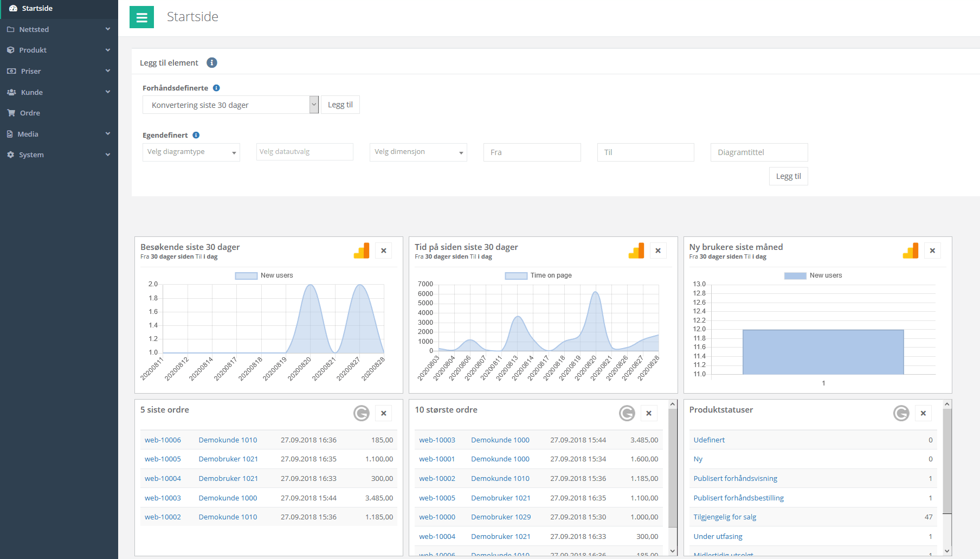The height and width of the screenshot is (559, 980).
Task: Click the Til date field
Action: (646, 152)
